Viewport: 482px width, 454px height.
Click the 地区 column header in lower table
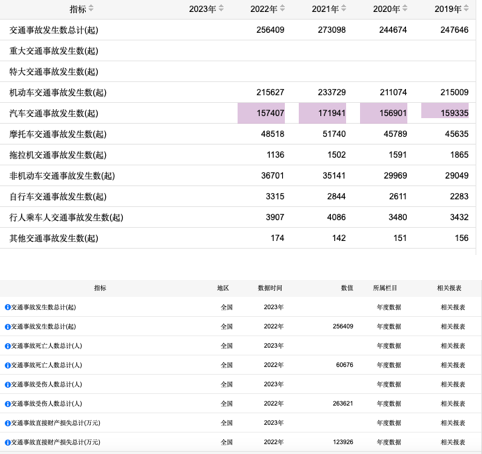point(223,288)
